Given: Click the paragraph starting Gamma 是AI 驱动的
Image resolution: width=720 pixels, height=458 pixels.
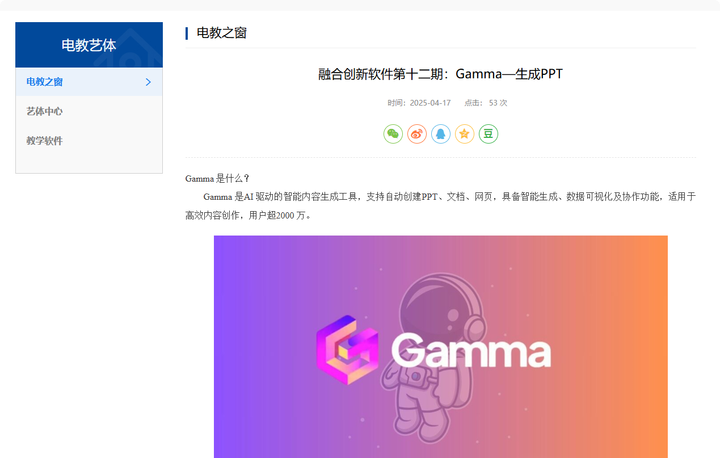Looking at the screenshot, I should (x=441, y=206).
